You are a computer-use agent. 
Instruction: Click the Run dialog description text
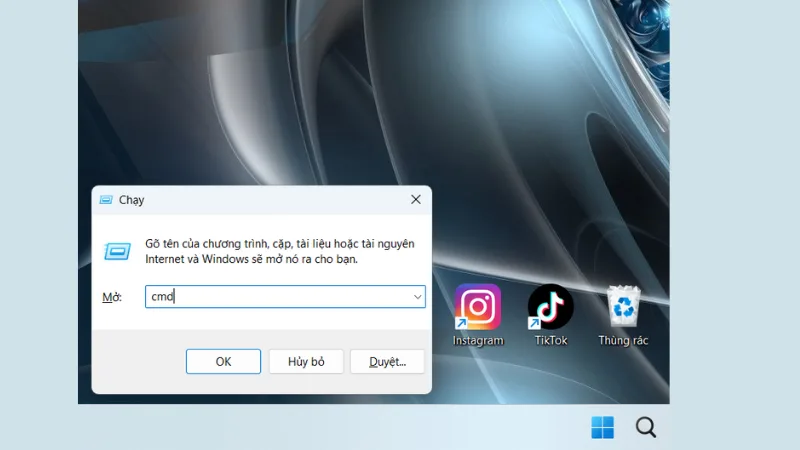(x=272, y=251)
